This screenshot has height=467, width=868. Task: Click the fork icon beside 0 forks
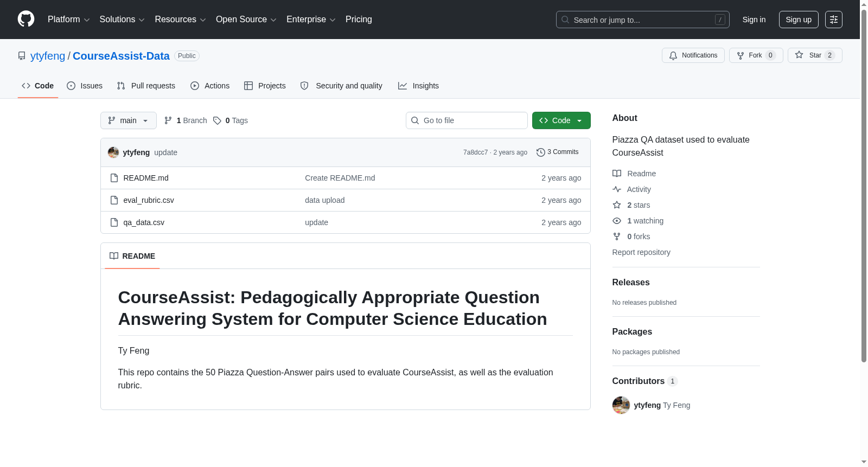[617, 236]
